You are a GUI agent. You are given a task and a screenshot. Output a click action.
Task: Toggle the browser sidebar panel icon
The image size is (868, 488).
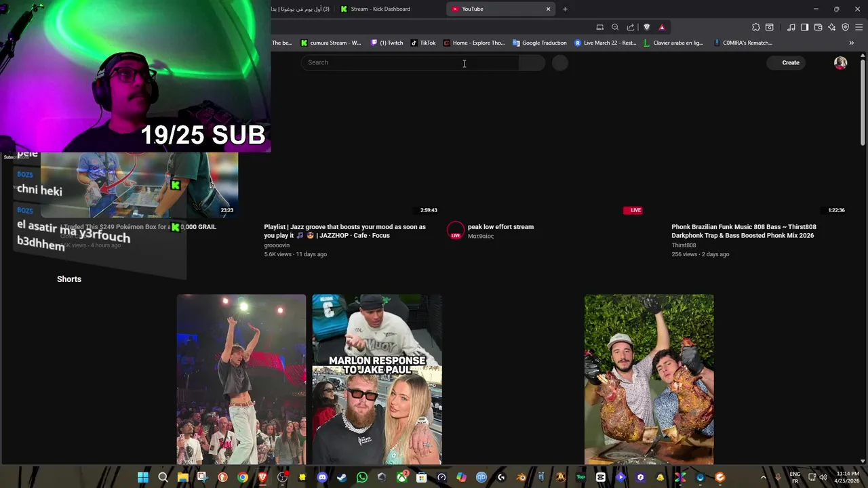click(x=804, y=27)
